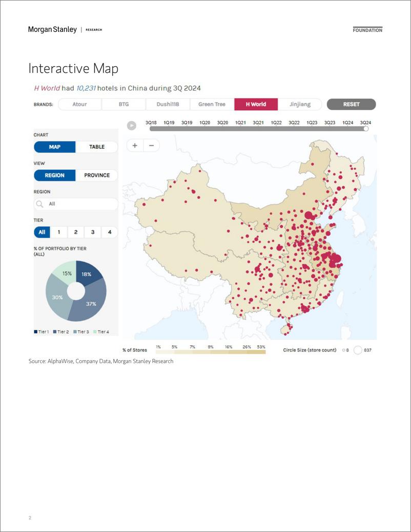This screenshot has width=411, height=532.
Task: Click the timeline slider handle at 3Q24
Action: 366,129
